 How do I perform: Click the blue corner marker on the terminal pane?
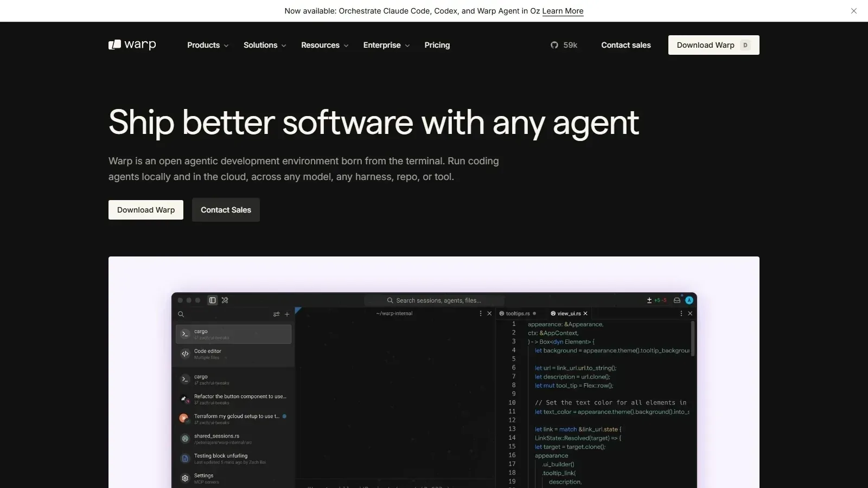[298, 311]
